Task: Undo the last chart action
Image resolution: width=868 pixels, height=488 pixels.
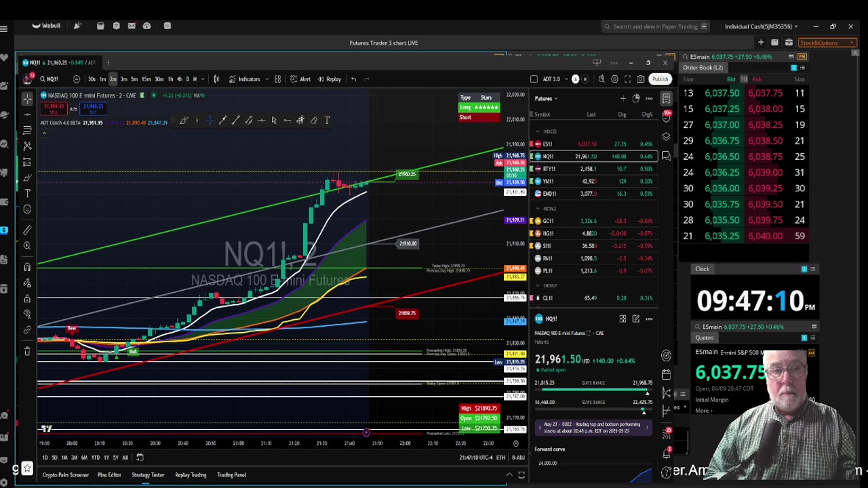Action: (x=353, y=79)
